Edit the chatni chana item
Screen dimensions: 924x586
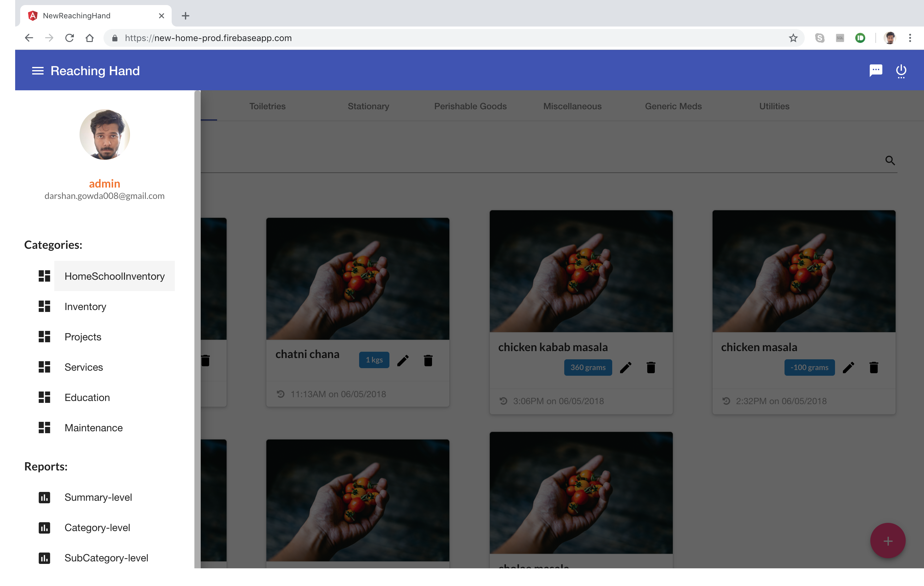[403, 361]
